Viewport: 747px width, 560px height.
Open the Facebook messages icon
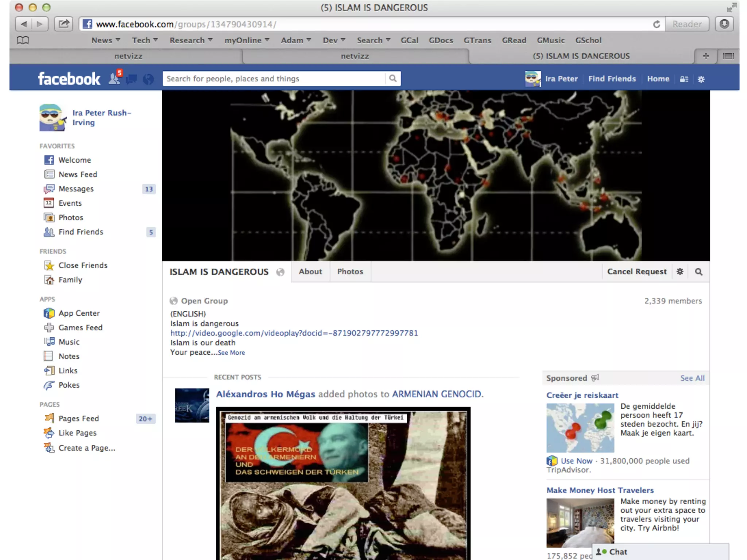pos(132,79)
